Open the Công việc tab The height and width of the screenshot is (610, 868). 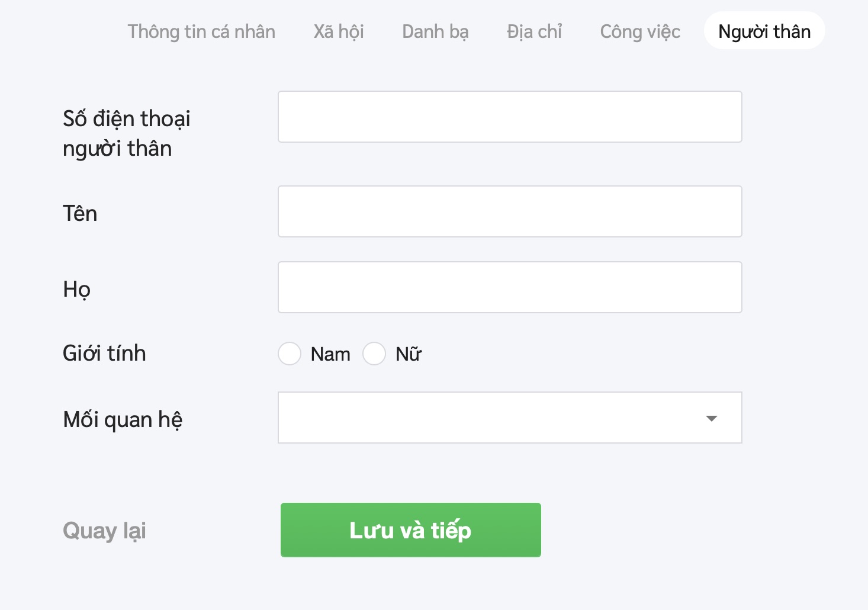640,31
